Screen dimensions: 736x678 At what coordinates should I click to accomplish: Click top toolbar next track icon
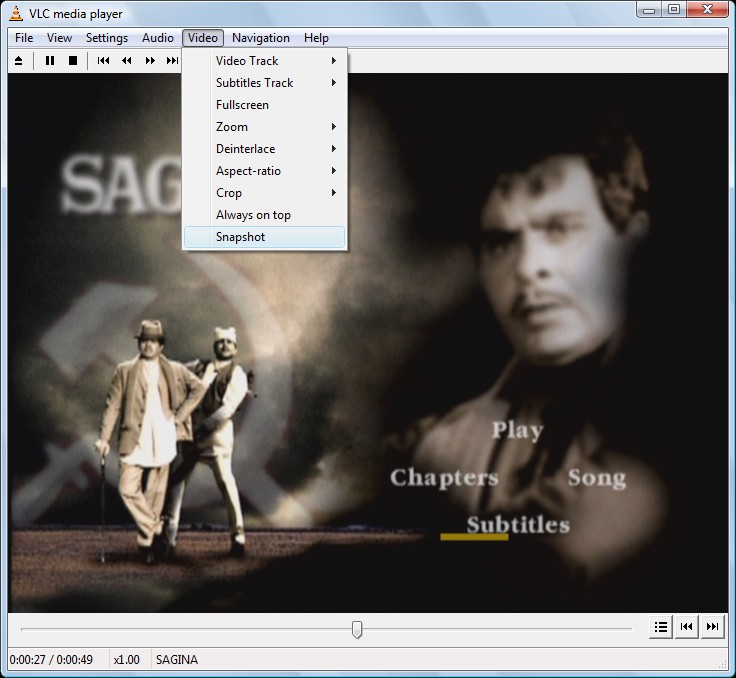point(172,61)
